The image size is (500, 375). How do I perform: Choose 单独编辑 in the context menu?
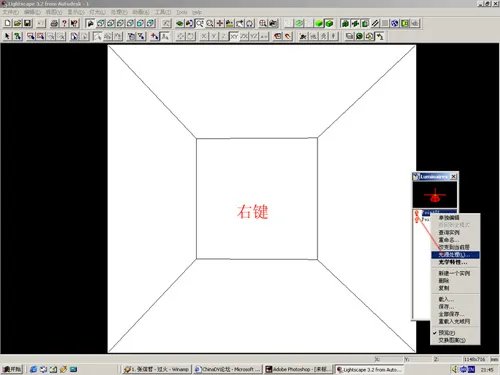pos(455,218)
